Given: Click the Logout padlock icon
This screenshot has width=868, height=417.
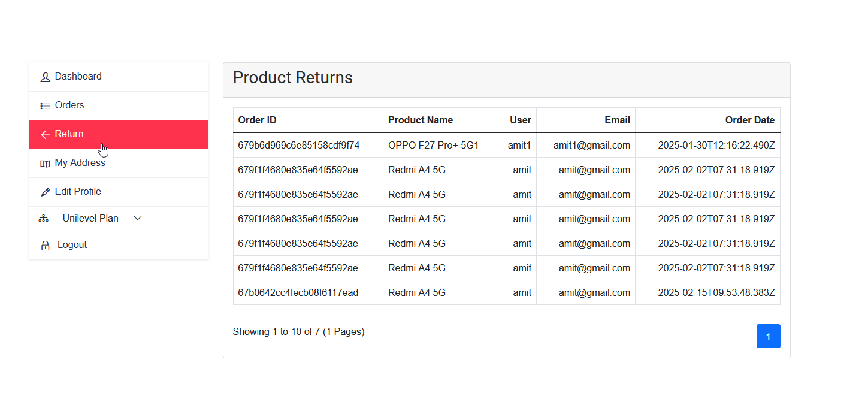Looking at the screenshot, I should click(45, 246).
